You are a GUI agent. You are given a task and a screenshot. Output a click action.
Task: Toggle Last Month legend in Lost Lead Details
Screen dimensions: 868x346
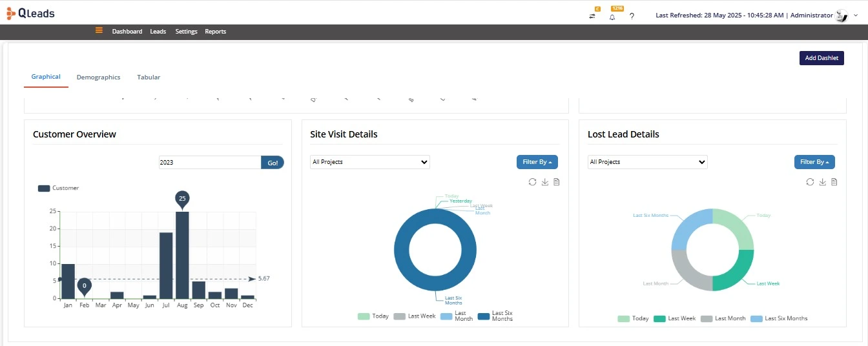[x=723, y=318]
